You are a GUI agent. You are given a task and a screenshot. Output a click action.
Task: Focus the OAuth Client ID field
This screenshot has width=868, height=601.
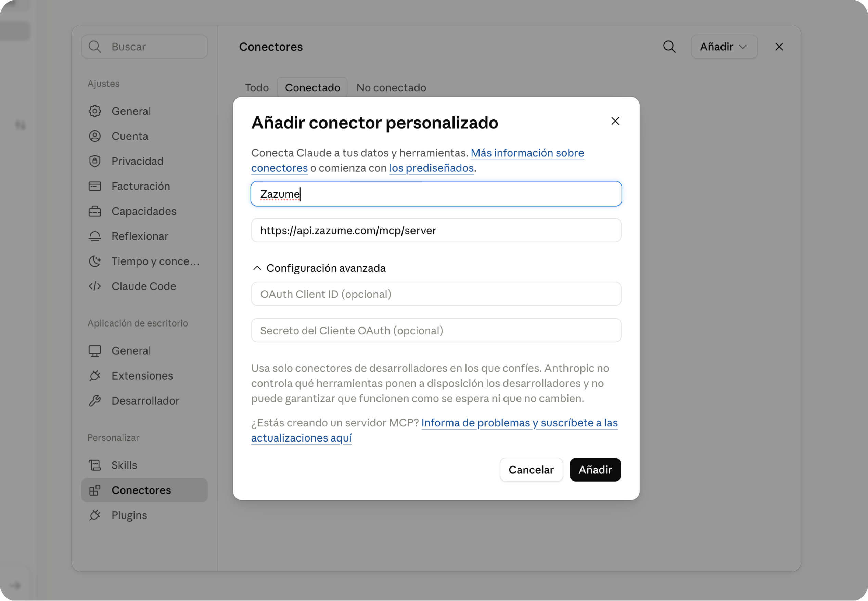click(436, 294)
